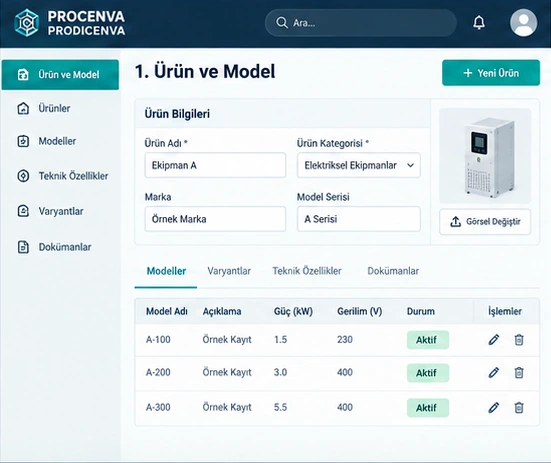551x463 pixels.
Task: Click the Aktif badge in A-300 row
Action: tap(428, 407)
